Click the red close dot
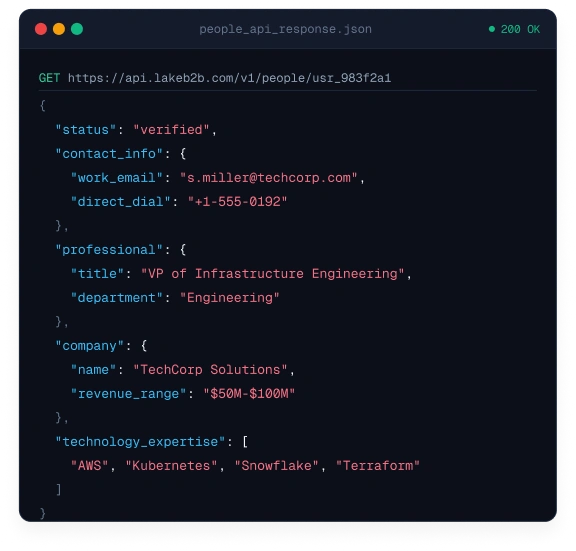Image resolution: width=576 pixels, height=551 pixels. tap(41, 29)
